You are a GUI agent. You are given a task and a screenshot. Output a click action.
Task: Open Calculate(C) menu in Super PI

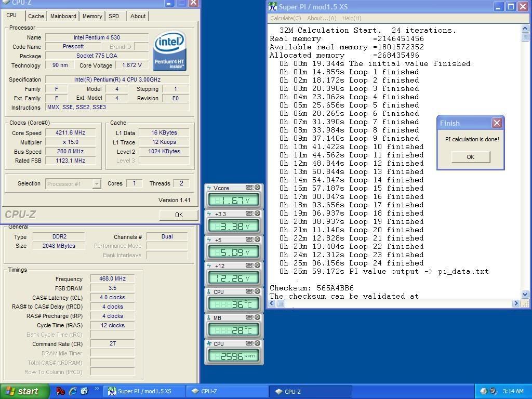286,18
